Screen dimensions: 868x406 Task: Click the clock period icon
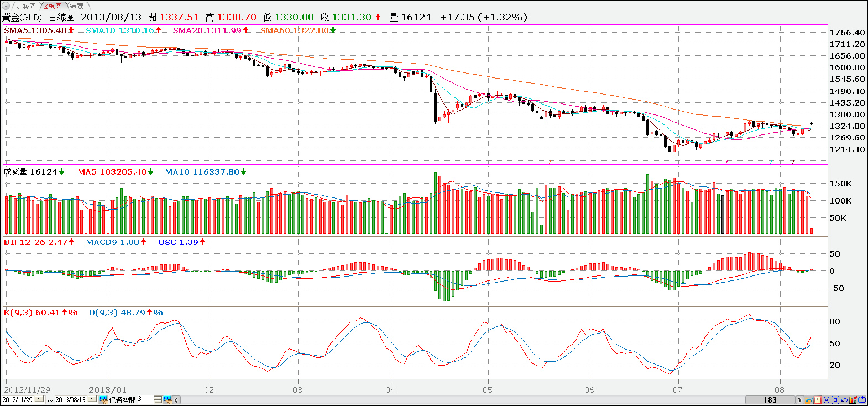coord(818,400)
